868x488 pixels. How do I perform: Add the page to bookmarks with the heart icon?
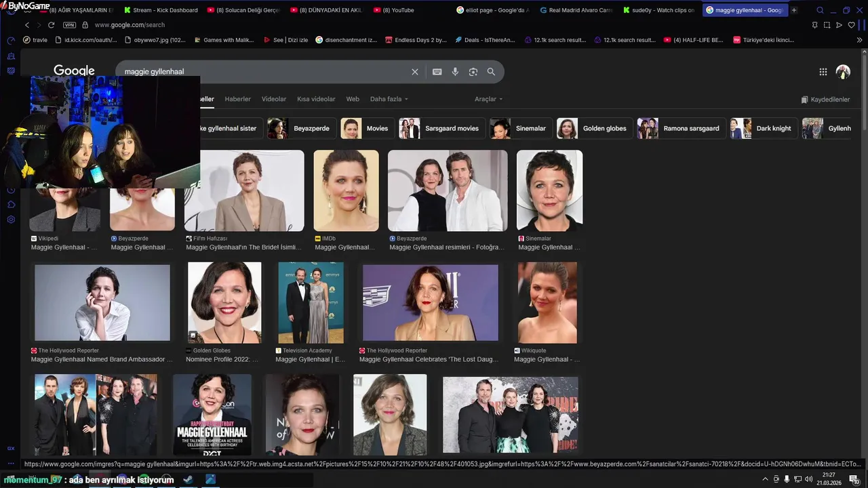852,25
